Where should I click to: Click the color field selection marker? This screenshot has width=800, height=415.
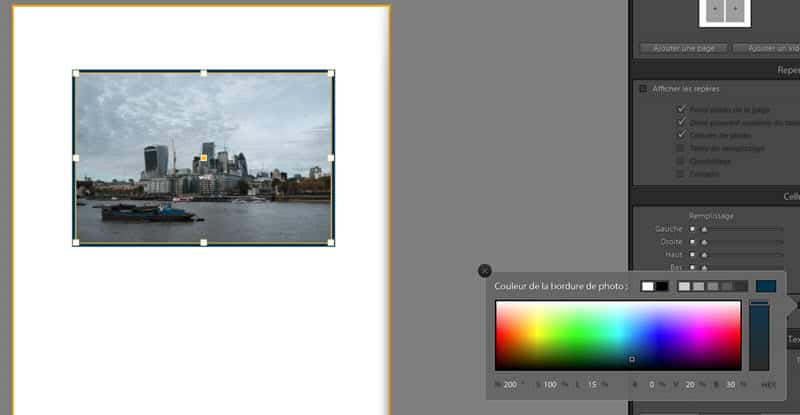pyautogui.click(x=632, y=359)
